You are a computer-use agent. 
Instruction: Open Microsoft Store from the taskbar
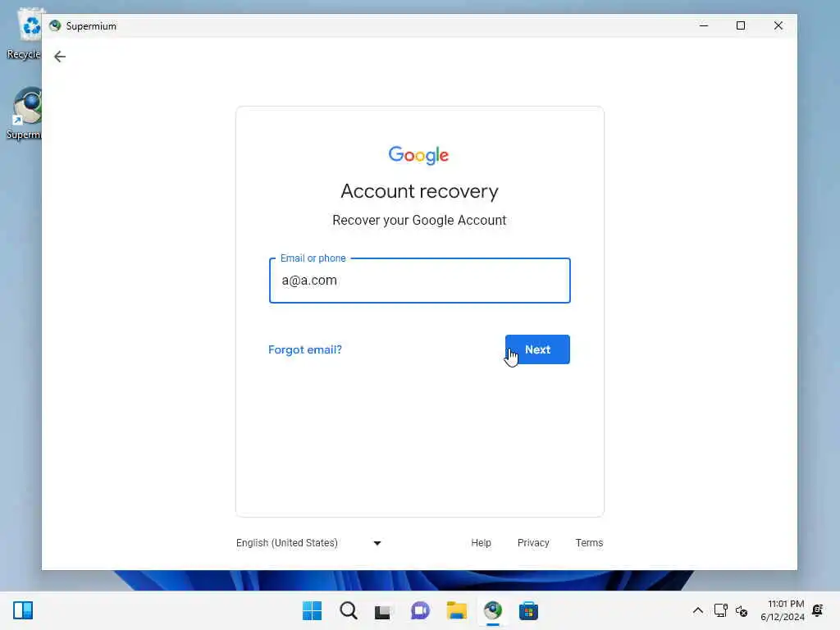(x=529, y=610)
